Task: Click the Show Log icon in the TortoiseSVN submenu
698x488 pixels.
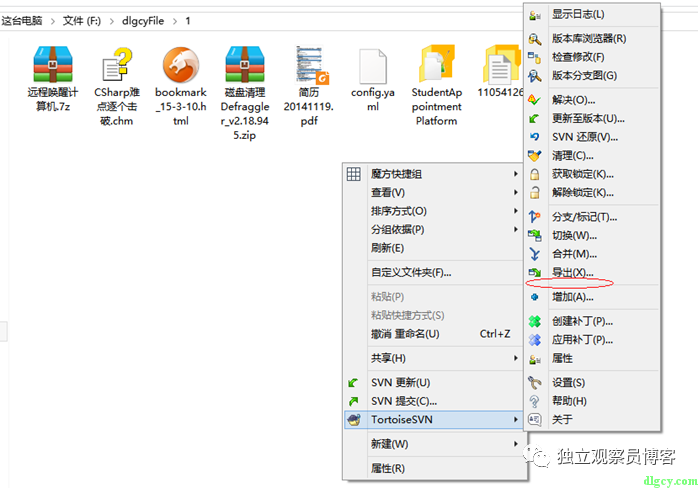Action: click(x=534, y=15)
